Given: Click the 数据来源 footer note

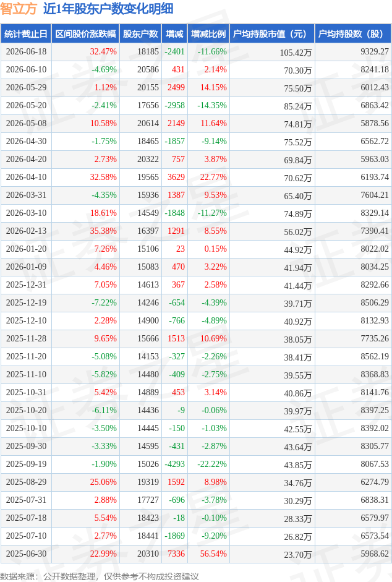Looking at the screenshot, I should pos(100,576).
